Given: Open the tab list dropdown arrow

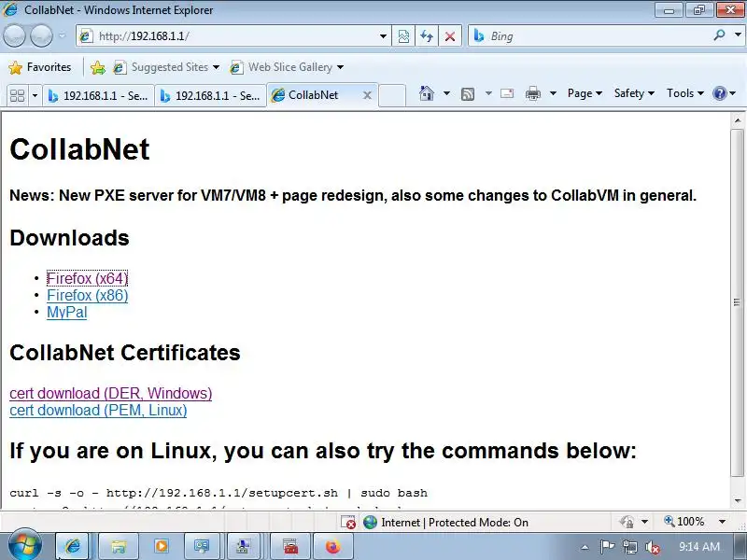Looking at the screenshot, I should [35, 95].
